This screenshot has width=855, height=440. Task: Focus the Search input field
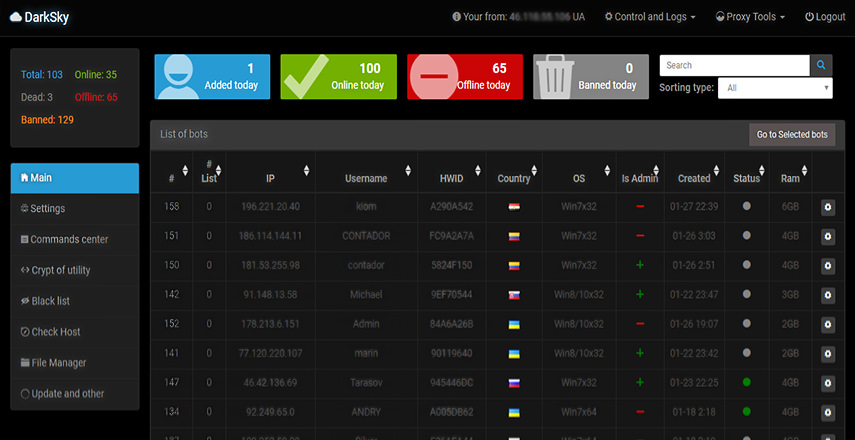[x=734, y=65]
